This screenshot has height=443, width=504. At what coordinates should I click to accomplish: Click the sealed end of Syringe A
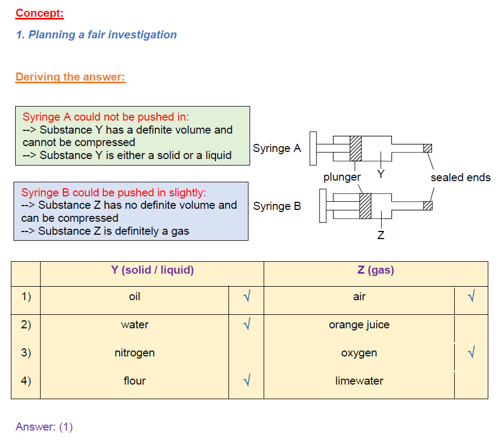coord(428,148)
